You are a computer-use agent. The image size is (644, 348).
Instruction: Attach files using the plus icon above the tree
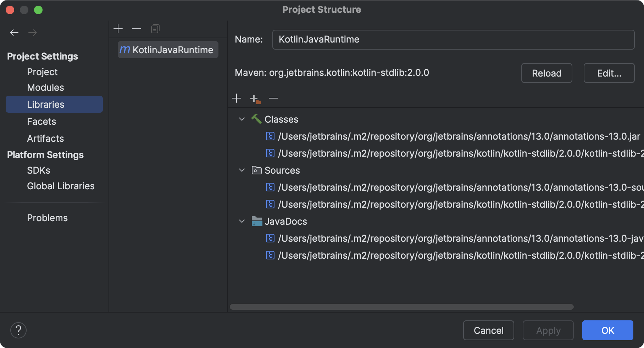click(x=237, y=98)
